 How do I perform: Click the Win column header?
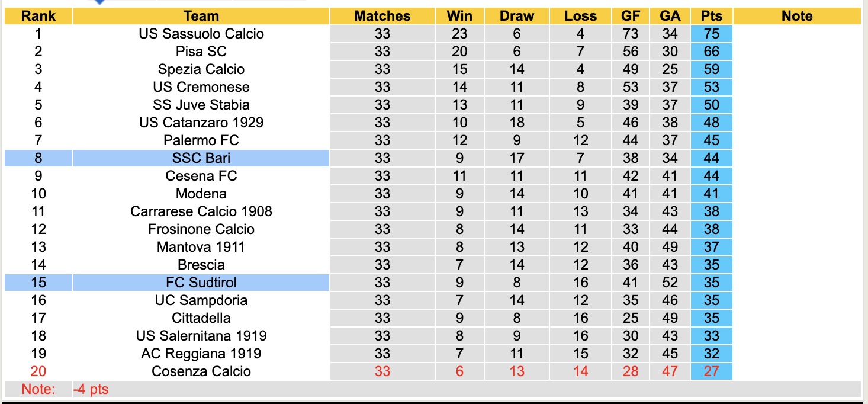459,16
